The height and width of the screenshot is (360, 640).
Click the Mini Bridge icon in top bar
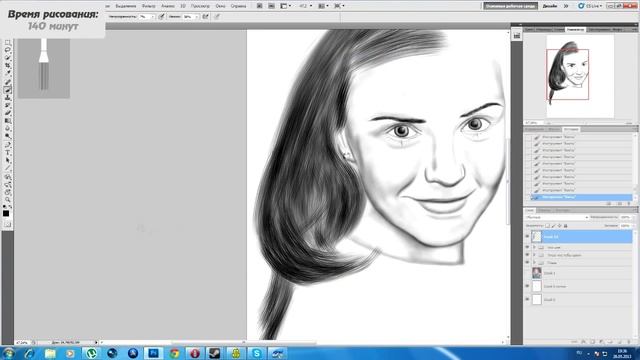point(271,6)
